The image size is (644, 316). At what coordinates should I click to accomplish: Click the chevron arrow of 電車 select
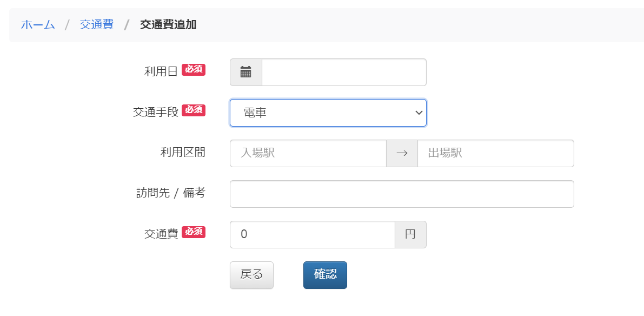point(419,113)
